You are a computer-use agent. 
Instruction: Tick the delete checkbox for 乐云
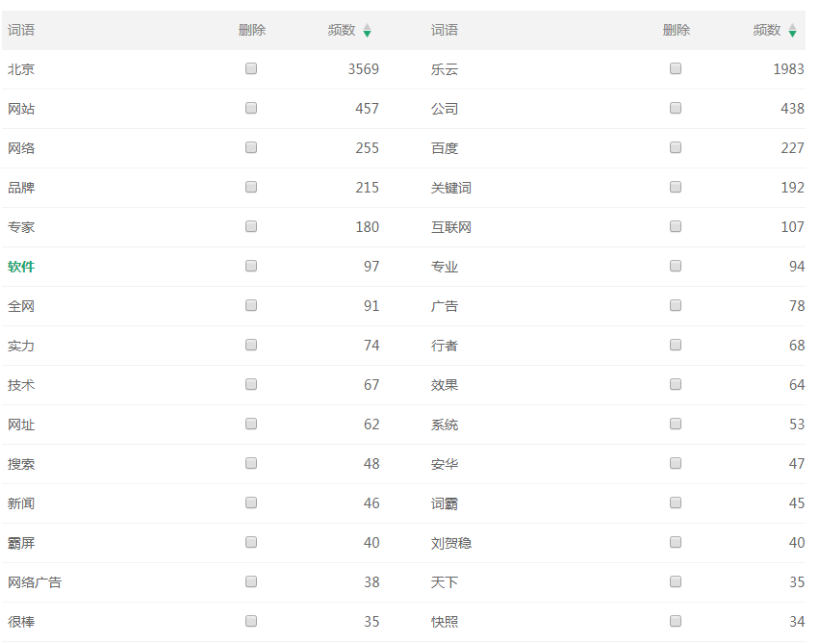pyautogui.click(x=676, y=69)
